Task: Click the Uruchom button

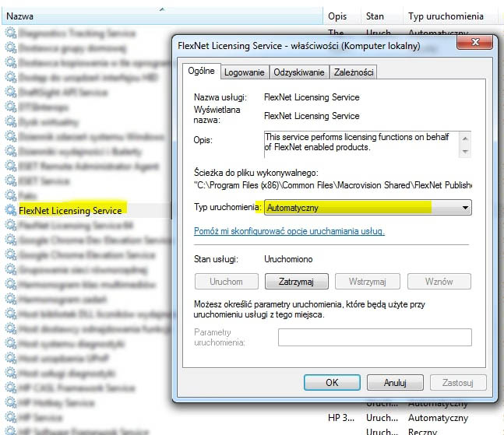Action: 226,282
